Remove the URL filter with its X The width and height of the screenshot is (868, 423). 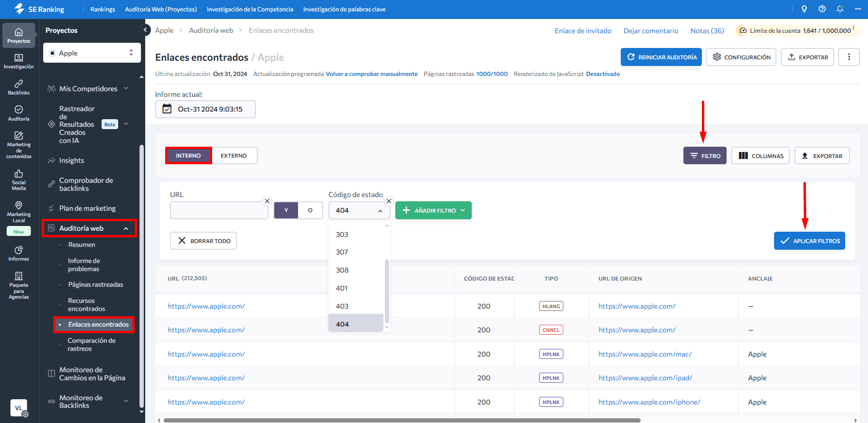click(267, 201)
